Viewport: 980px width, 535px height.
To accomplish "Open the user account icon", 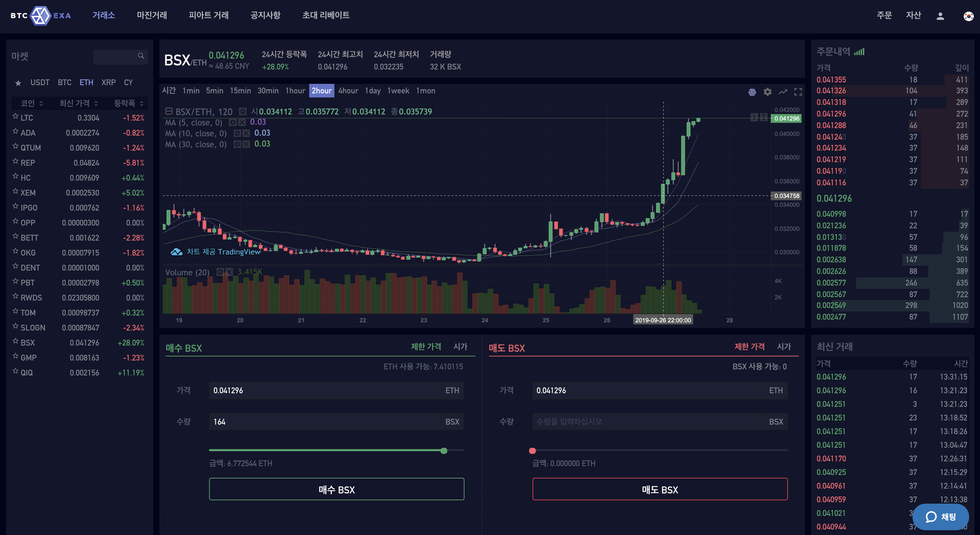I will (x=940, y=16).
